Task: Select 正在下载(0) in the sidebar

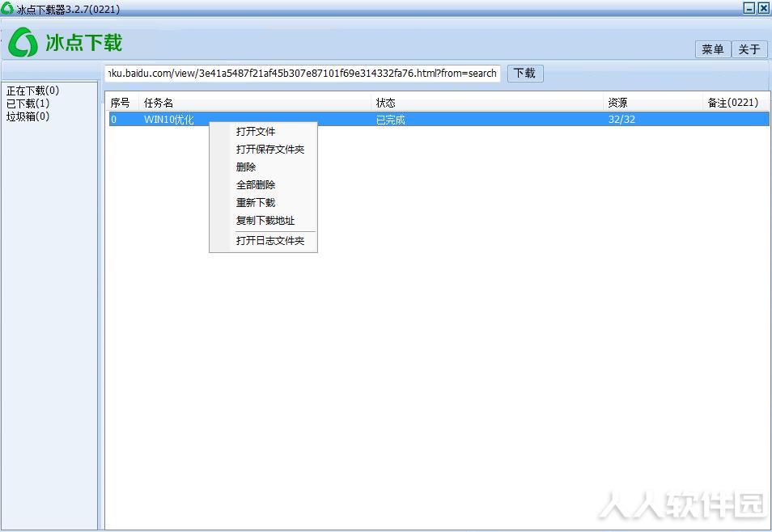Action: pyautogui.click(x=32, y=91)
